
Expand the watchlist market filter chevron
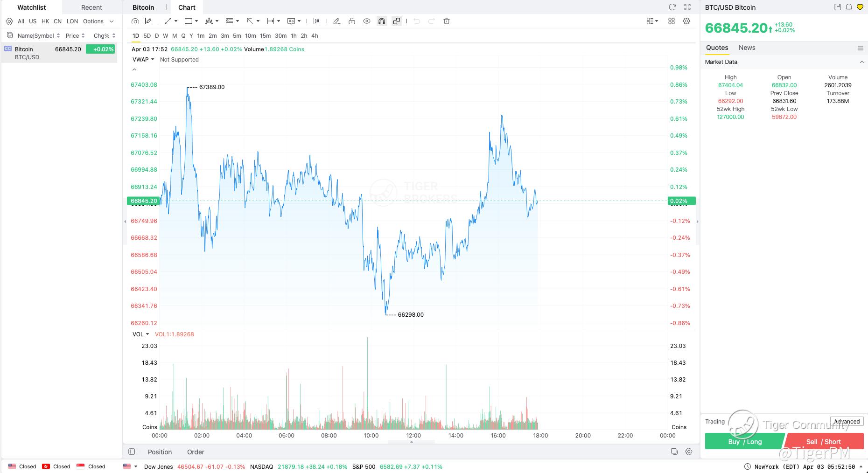tap(112, 21)
